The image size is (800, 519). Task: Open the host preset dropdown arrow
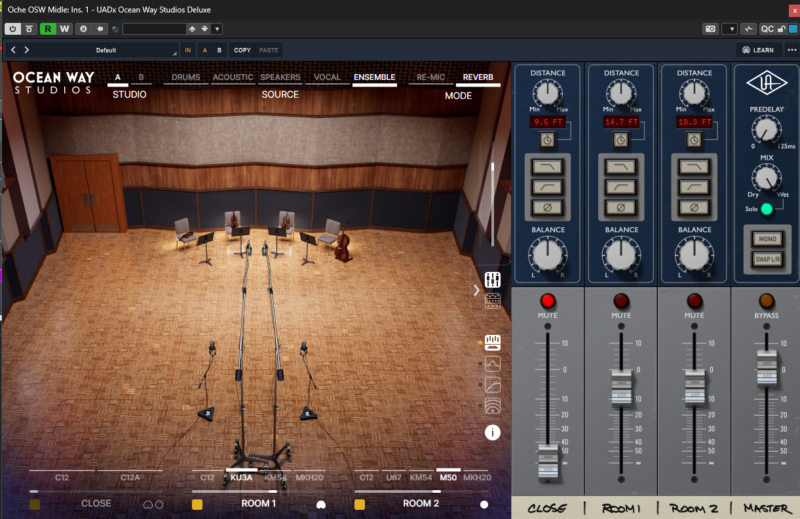(217, 29)
